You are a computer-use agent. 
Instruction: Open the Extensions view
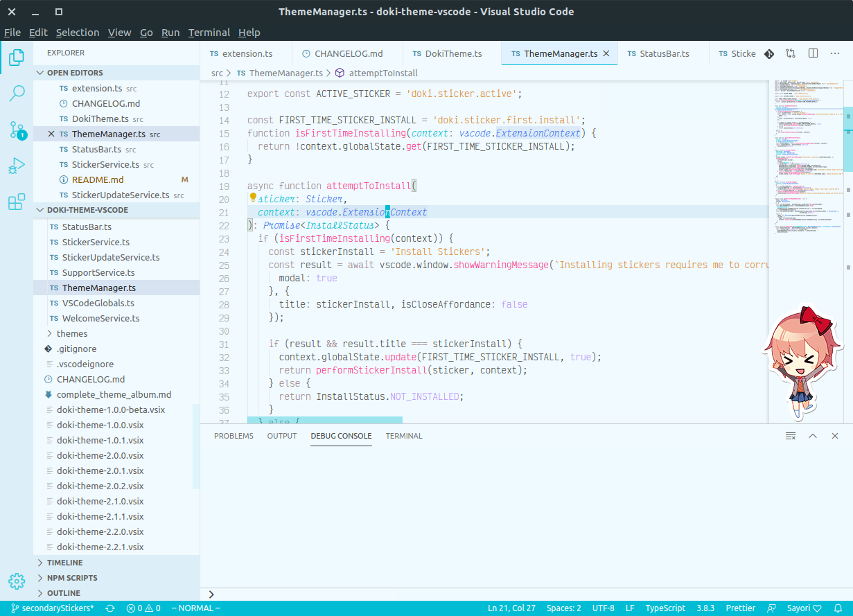coord(17,202)
